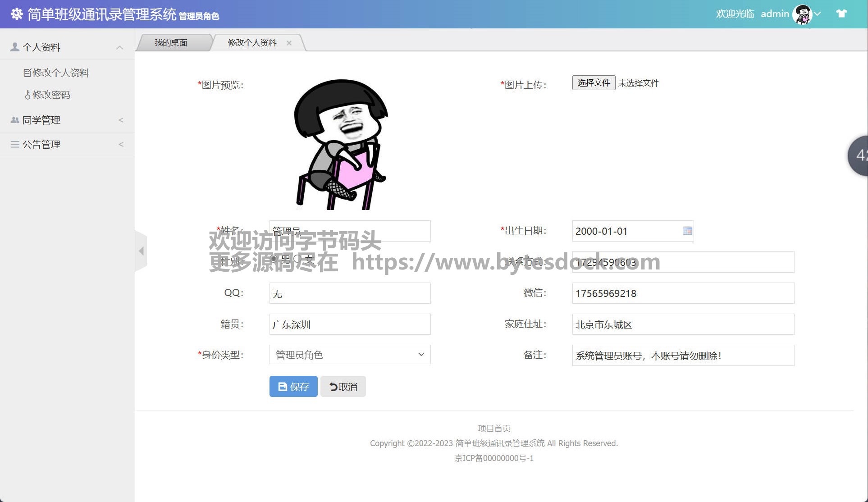This screenshot has width=868, height=502.
Task: Click the 保存 save button
Action: pos(293,387)
